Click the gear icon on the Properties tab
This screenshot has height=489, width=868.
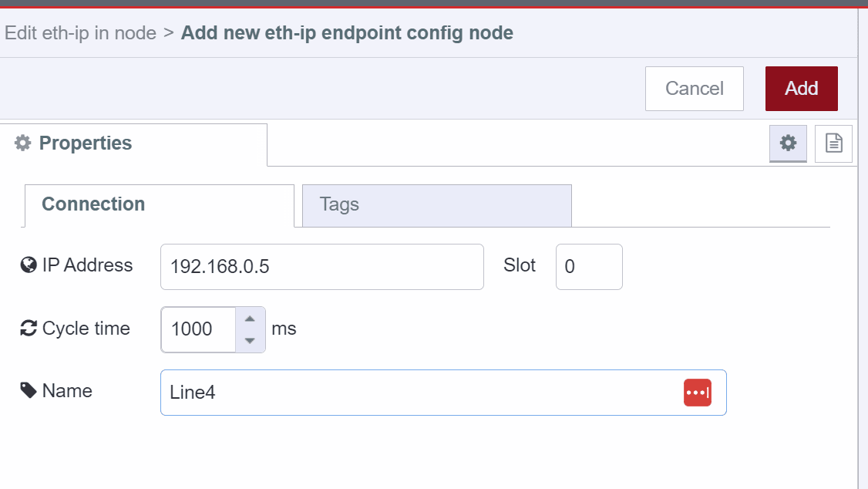tap(787, 143)
